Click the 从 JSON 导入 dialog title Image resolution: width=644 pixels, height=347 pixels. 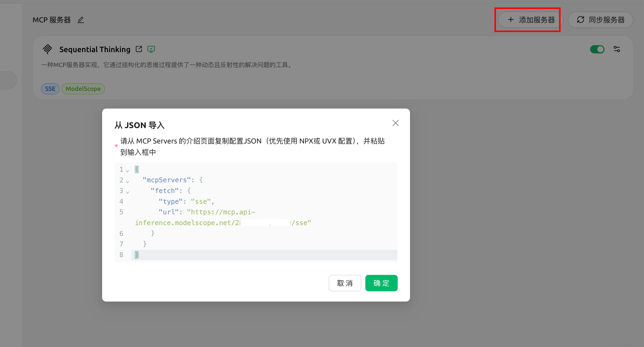[140, 125]
